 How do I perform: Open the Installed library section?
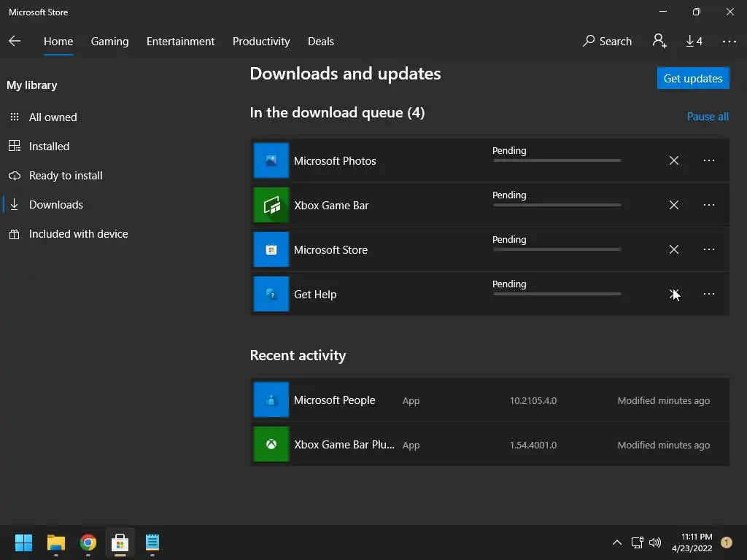[49, 146]
